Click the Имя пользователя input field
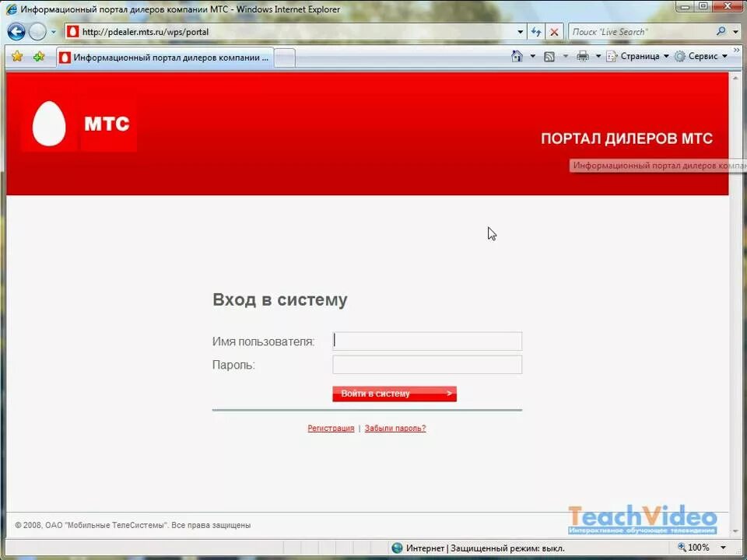This screenshot has width=747, height=560. pos(427,341)
